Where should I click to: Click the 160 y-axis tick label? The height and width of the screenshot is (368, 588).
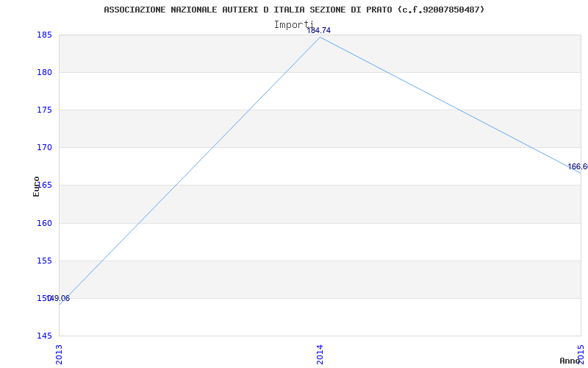[44, 223]
